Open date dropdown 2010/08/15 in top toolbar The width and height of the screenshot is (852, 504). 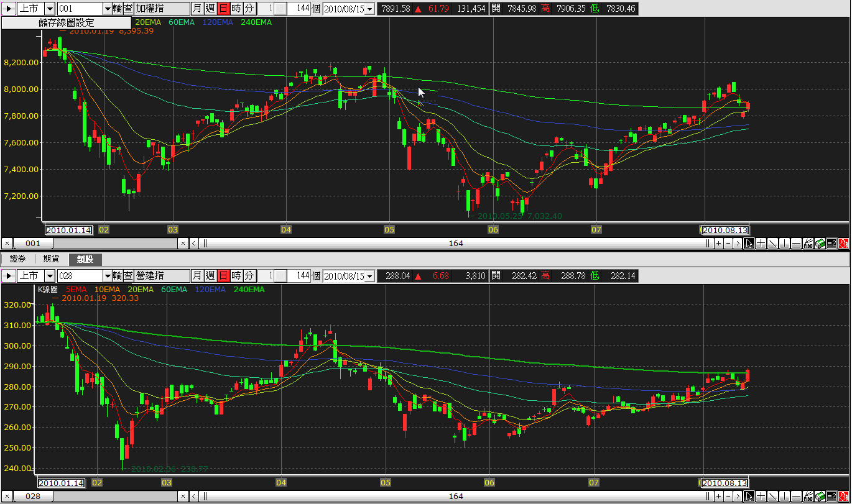(370, 9)
